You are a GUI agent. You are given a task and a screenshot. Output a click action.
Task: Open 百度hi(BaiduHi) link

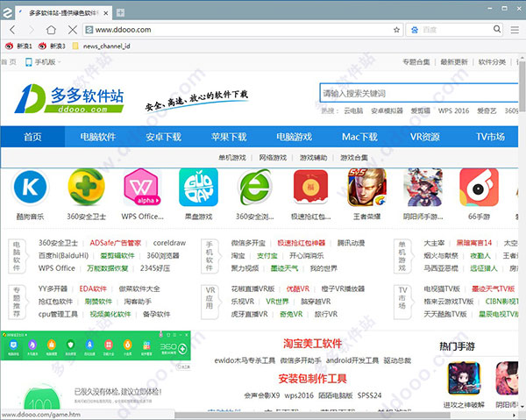(63, 256)
